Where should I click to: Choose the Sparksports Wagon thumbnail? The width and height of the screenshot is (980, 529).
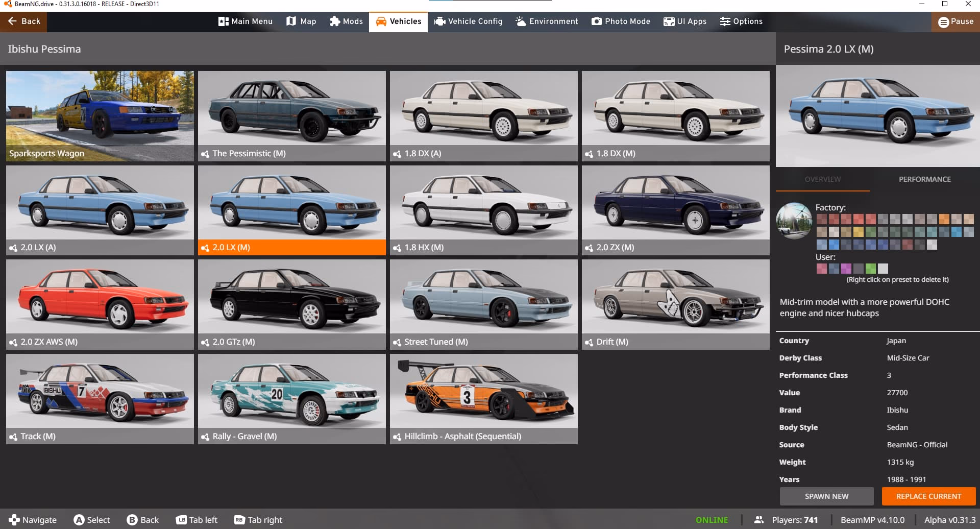pyautogui.click(x=100, y=116)
